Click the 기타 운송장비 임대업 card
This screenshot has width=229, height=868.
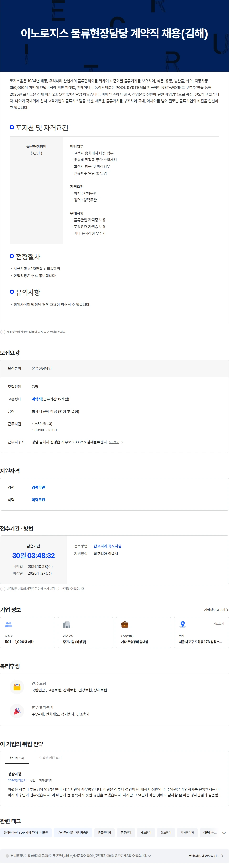pos(143,632)
